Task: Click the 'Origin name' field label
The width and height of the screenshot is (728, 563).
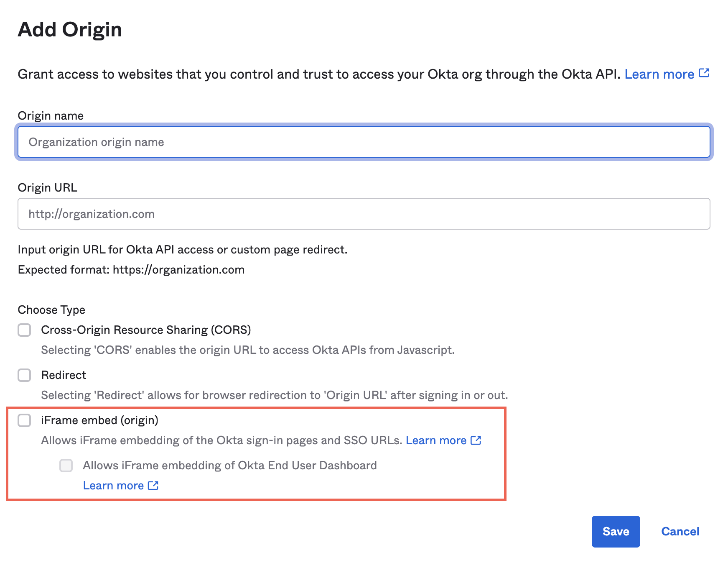Action: pyautogui.click(x=51, y=116)
